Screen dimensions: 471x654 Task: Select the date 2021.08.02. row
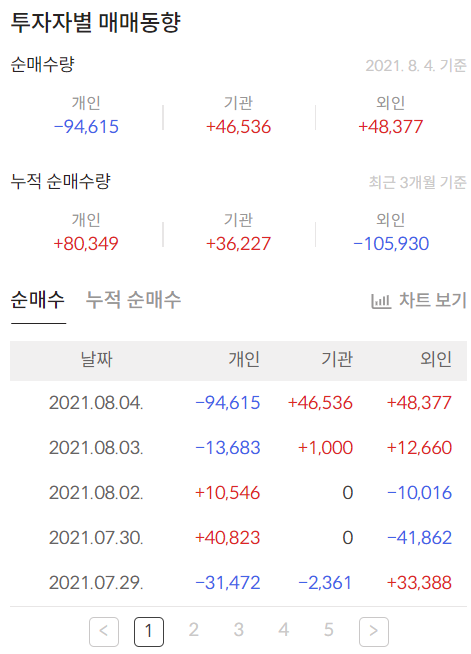(x=238, y=493)
